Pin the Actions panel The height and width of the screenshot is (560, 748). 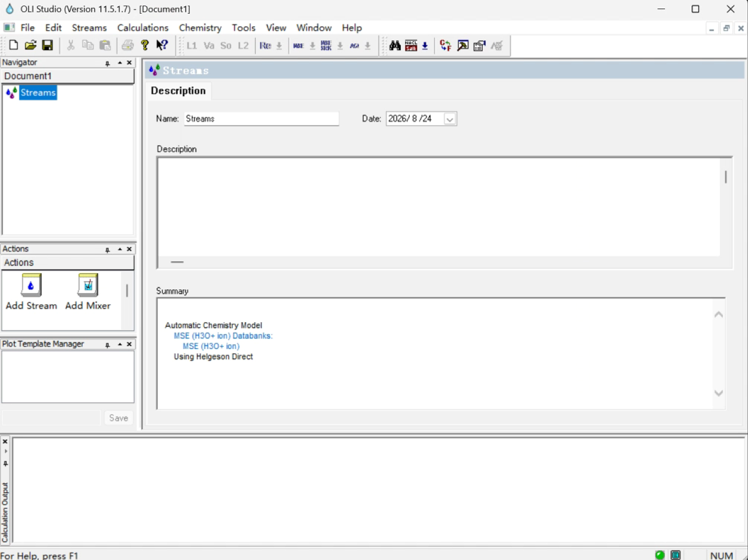coord(108,250)
